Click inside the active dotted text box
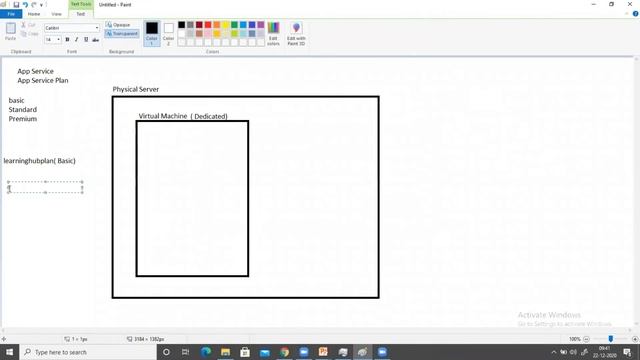 click(45, 187)
